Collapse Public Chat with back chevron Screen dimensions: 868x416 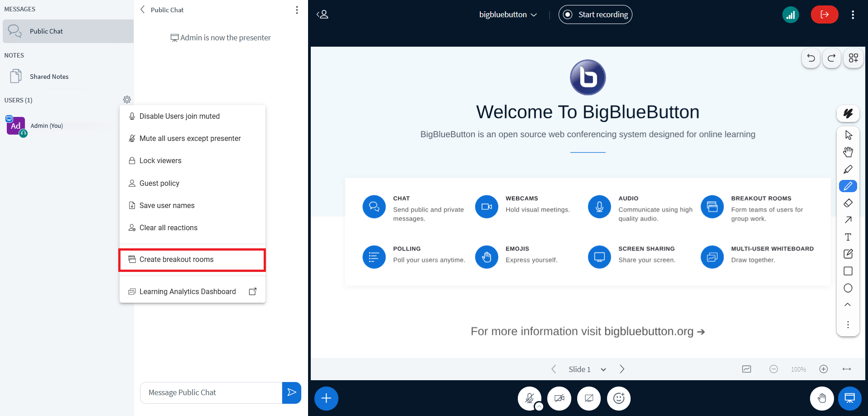[143, 10]
